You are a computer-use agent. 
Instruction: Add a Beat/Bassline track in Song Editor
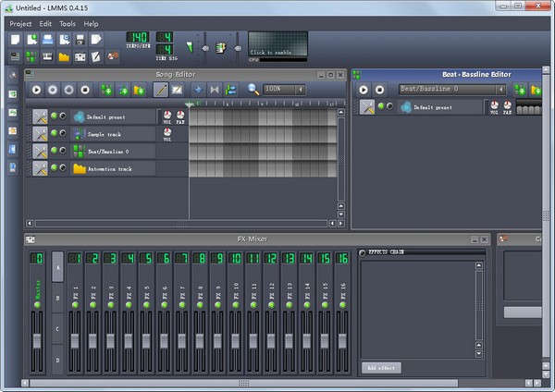[x=107, y=90]
